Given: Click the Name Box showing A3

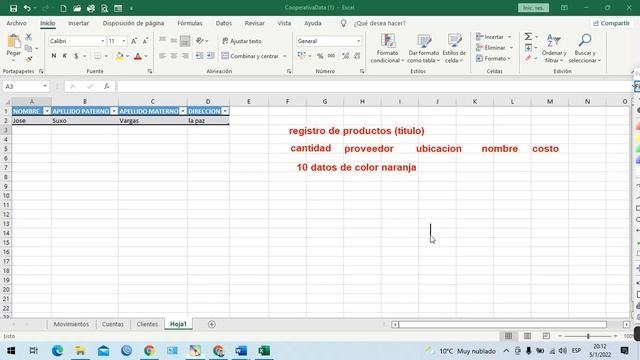Looking at the screenshot, I should point(25,87).
